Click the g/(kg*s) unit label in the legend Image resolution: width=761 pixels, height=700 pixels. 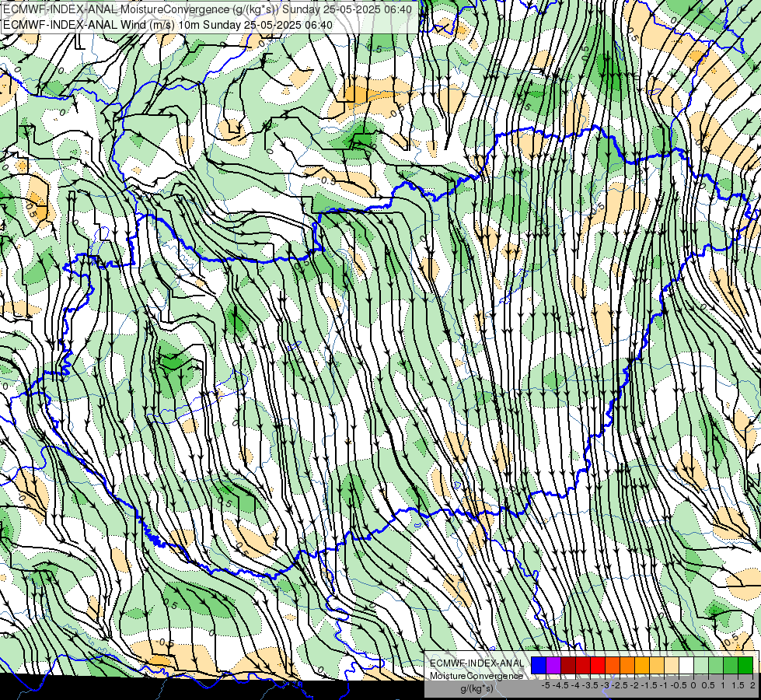(477, 688)
